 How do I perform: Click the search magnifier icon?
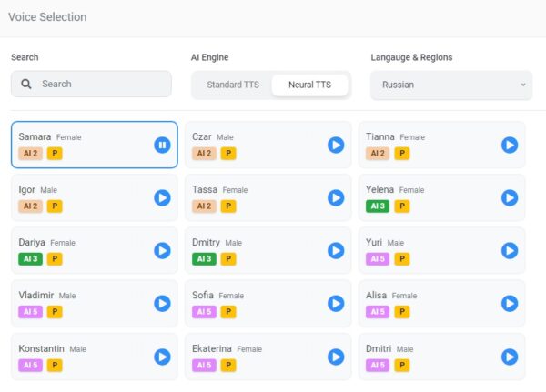(x=26, y=84)
